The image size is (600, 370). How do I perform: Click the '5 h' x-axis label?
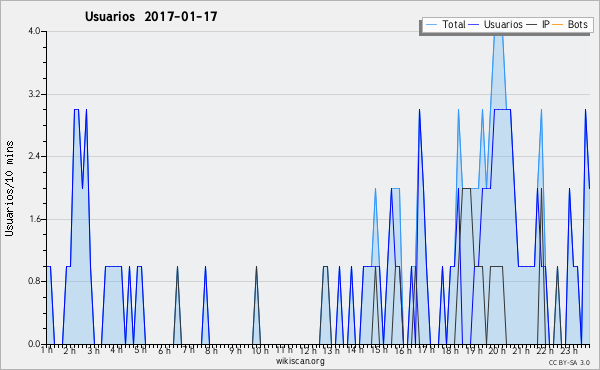coord(140,350)
